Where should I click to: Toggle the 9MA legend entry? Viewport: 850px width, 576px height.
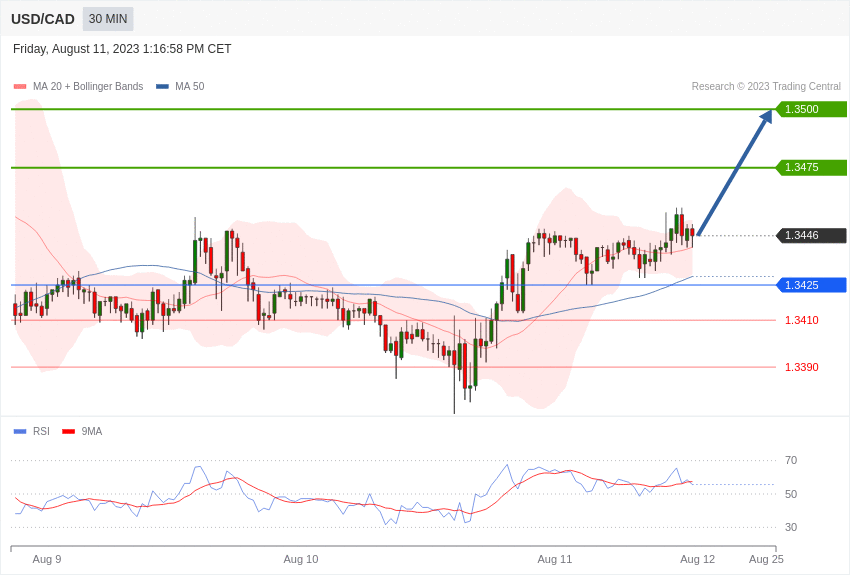[82, 431]
